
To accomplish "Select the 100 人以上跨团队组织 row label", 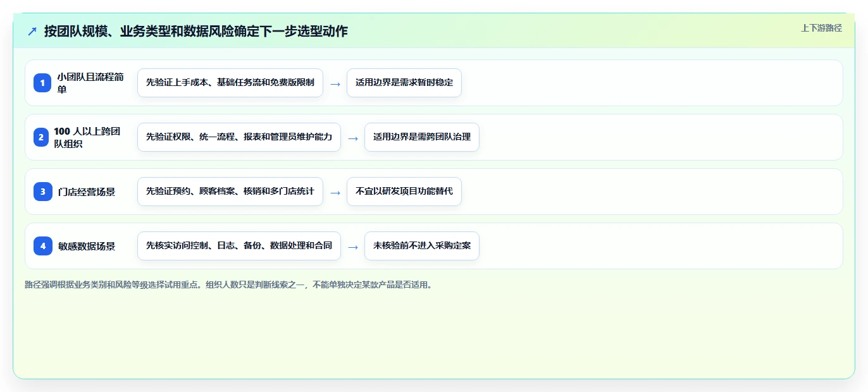I will click(x=87, y=137).
